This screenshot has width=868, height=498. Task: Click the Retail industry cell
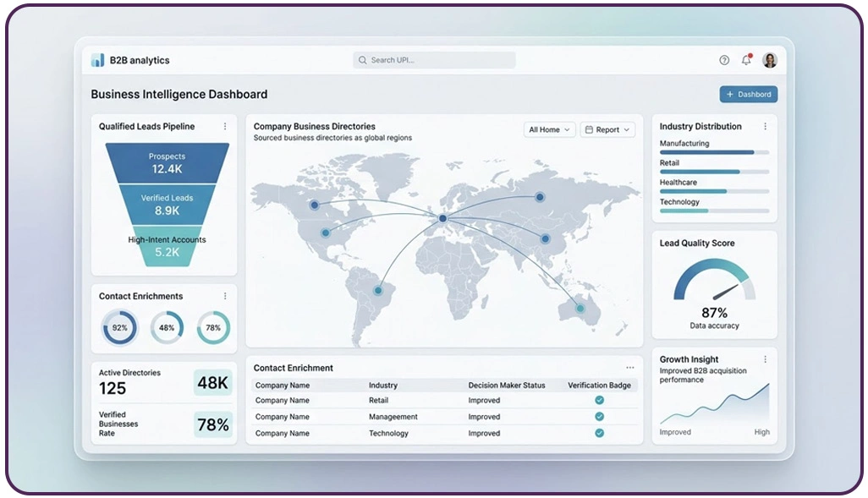click(379, 400)
